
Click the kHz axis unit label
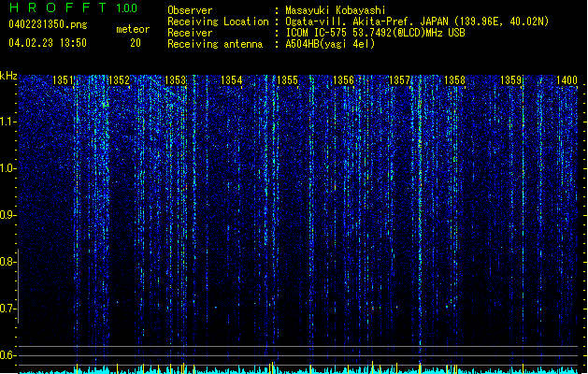click(8, 76)
